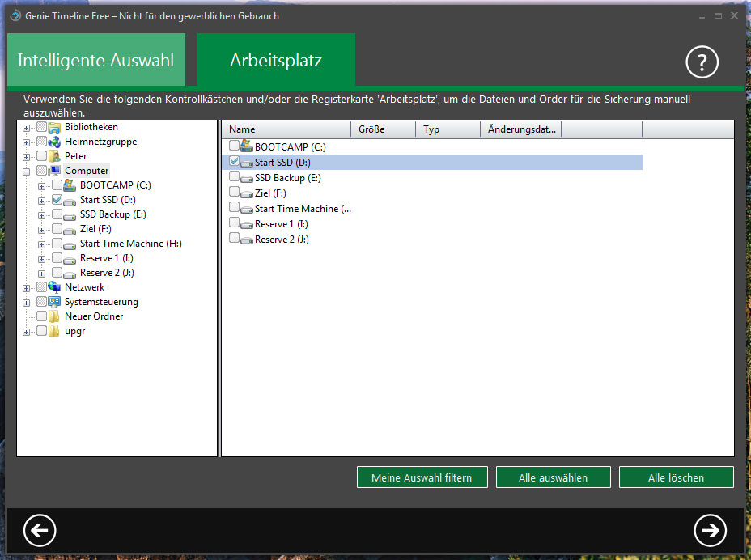The image size is (751, 560).
Task: Expand the Netzwerk tree node
Action: click(x=27, y=288)
